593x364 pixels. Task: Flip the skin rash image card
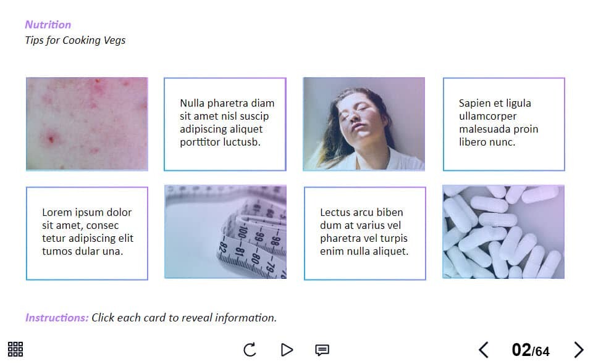pyautogui.click(x=87, y=124)
